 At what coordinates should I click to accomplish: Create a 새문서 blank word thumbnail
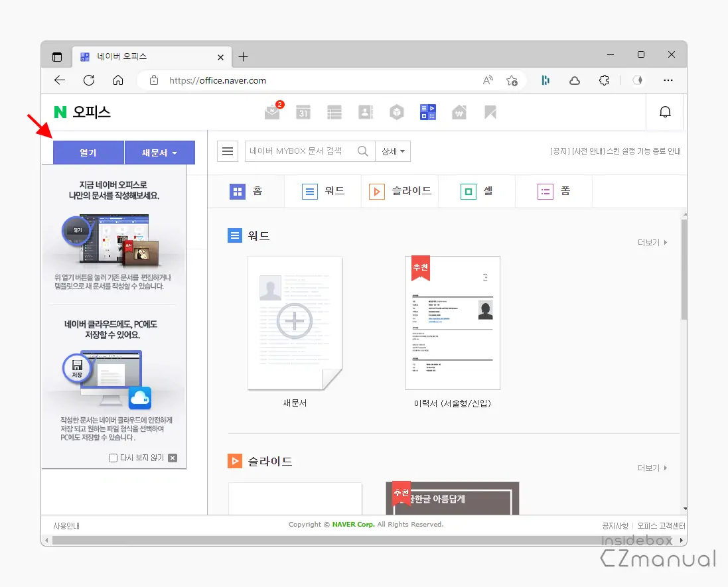295,323
